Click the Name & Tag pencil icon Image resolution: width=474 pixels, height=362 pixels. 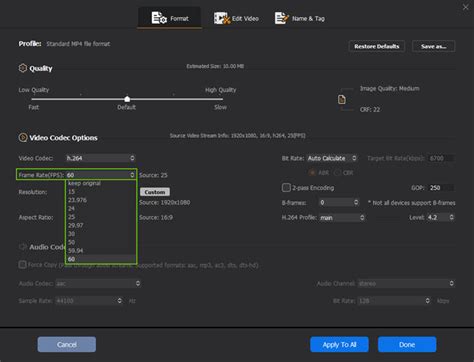tap(281, 18)
